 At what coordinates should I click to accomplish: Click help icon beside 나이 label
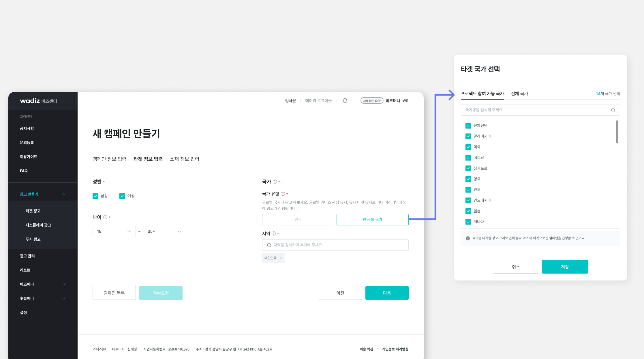(105, 217)
